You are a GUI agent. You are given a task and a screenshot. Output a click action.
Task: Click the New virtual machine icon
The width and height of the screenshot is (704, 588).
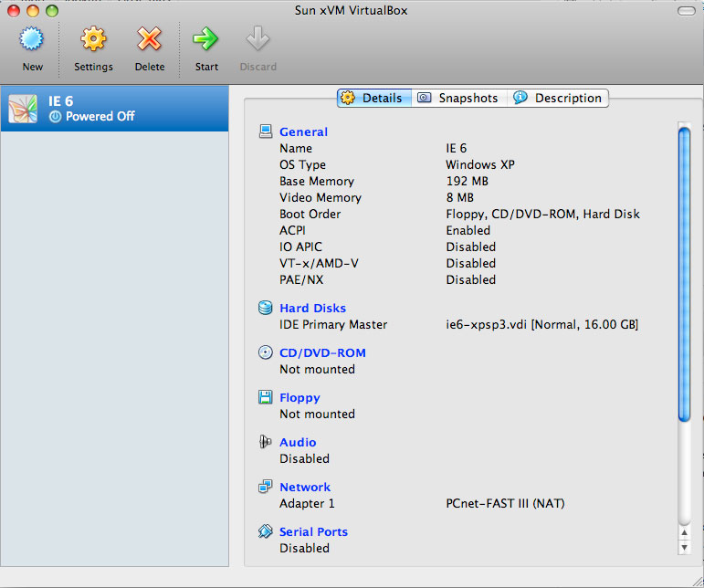[x=31, y=39]
